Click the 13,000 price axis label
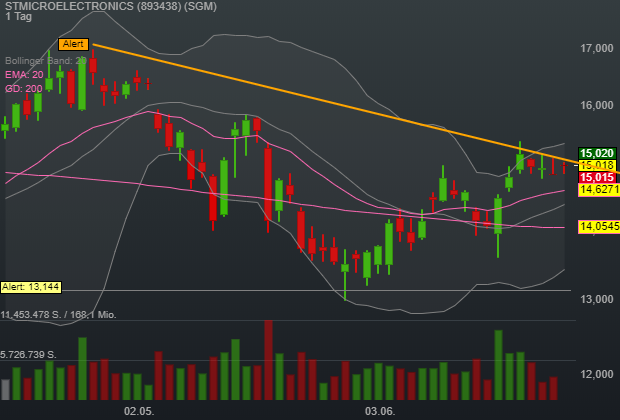This screenshot has height=420, width=620. [x=597, y=299]
